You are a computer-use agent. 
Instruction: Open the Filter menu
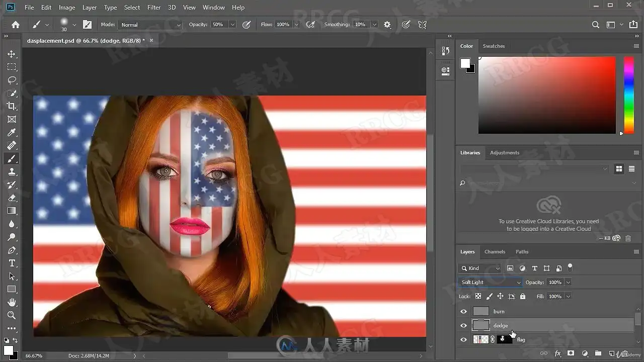coord(154,8)
